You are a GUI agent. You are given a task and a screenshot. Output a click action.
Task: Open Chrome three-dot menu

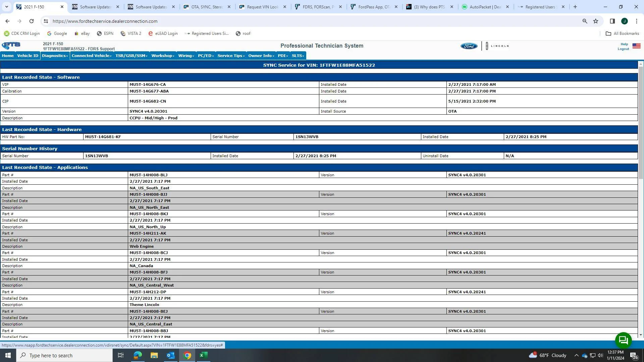point(636,21)
